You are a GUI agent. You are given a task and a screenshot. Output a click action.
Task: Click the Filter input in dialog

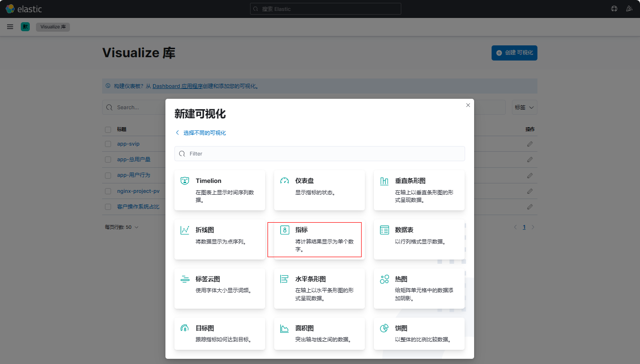[320, 154]
